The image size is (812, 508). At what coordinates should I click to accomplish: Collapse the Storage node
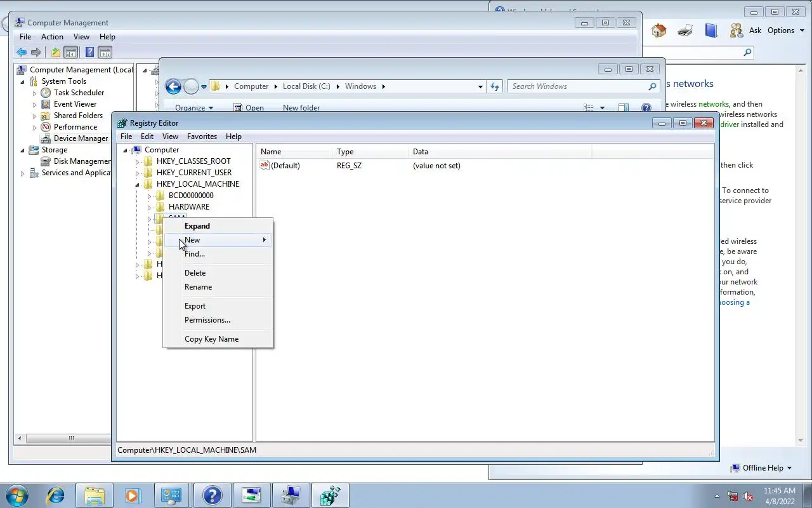point(23,150)
